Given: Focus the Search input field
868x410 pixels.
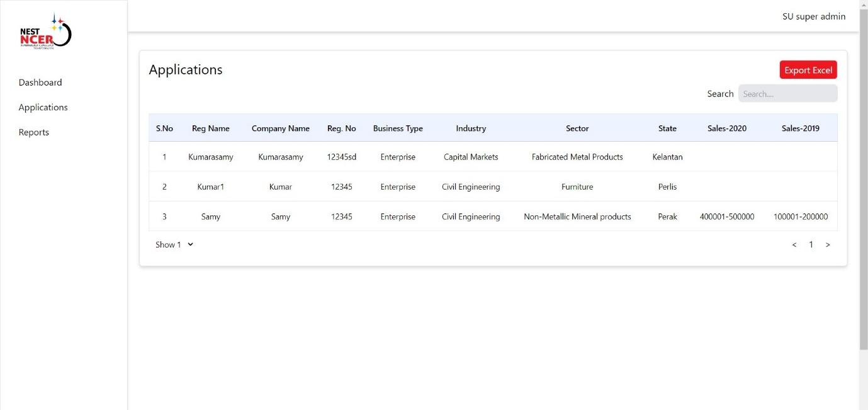Looking at the screenshot, I should point(787,94).
